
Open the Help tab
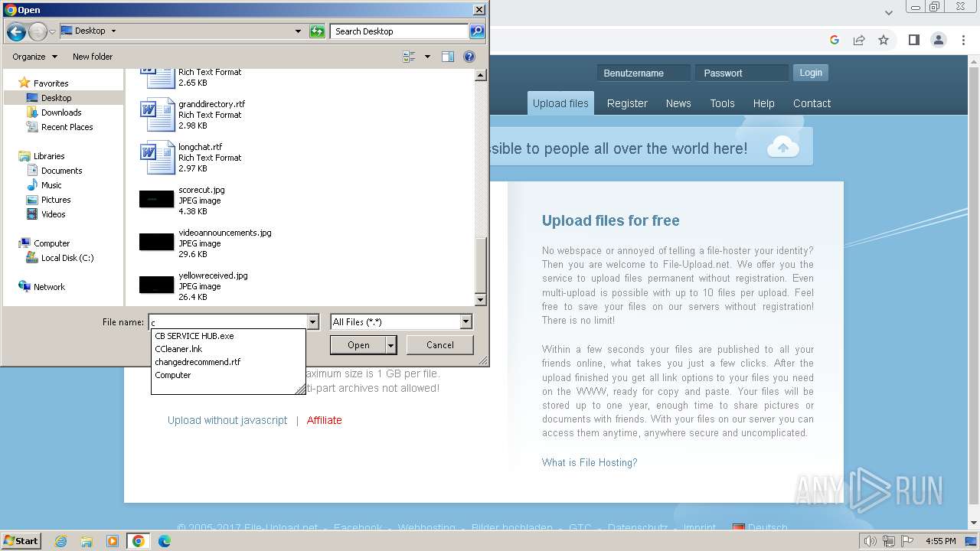pyautogui.click(x=763, y=103)
